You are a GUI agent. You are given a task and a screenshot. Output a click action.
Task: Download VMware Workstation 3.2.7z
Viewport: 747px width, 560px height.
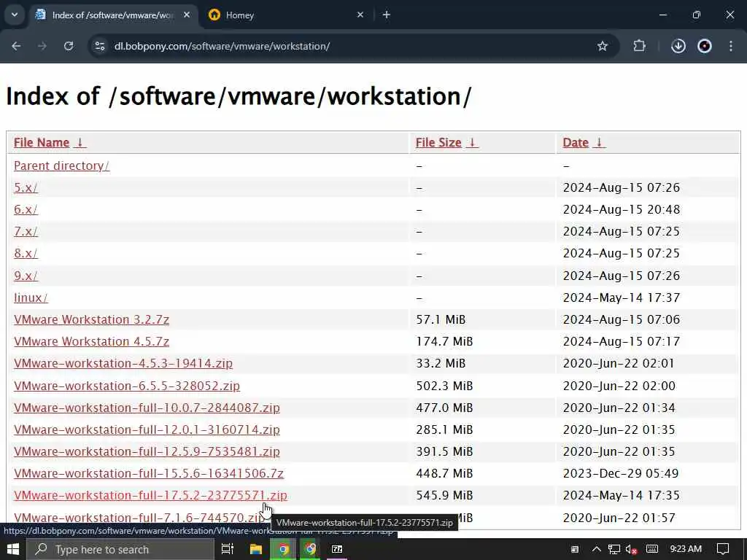point(91,319)
